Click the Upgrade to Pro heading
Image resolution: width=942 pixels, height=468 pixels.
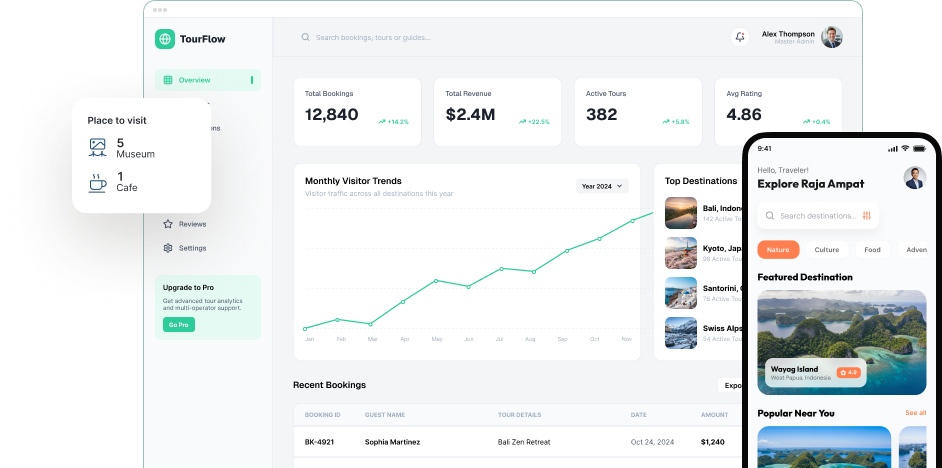point(188,288)
